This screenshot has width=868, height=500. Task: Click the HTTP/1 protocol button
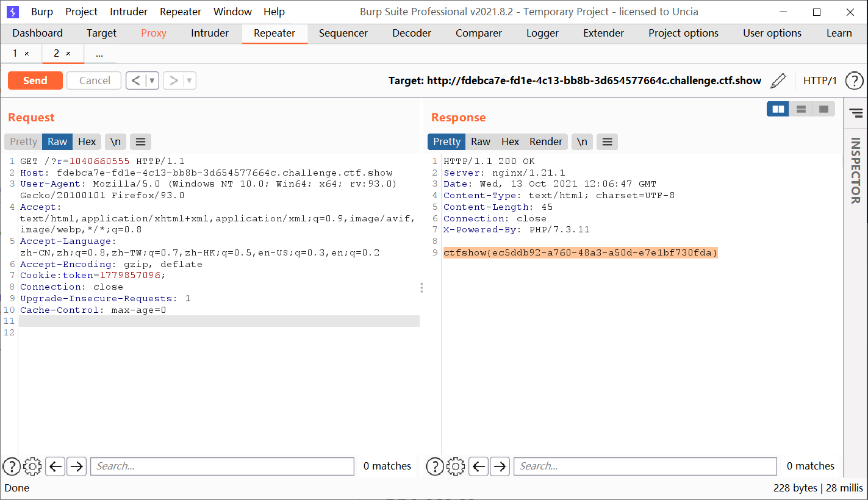point(820,80)
